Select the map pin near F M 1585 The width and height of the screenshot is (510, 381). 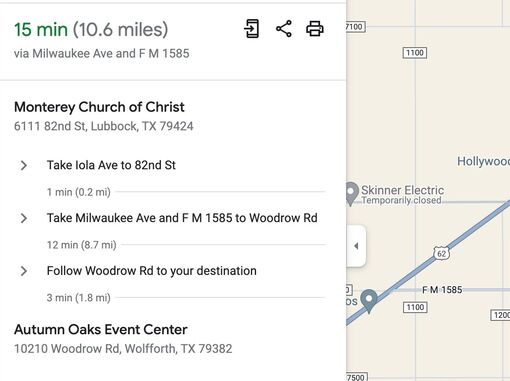click(369, 301)
